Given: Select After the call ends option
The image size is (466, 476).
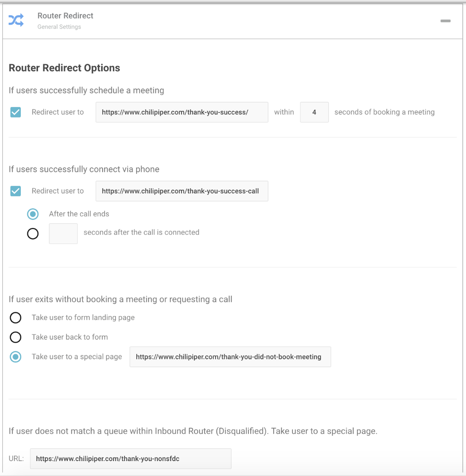Looking at the screenshot, I should [33, 214].
